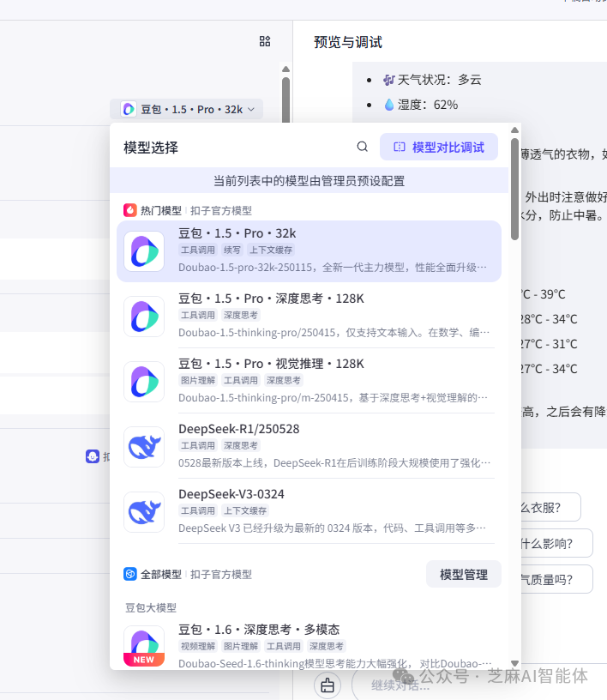This screenshot has width=607, height=700.
Task: Click the suggested question ending 什么影响?
Action: tap(556, 543)
